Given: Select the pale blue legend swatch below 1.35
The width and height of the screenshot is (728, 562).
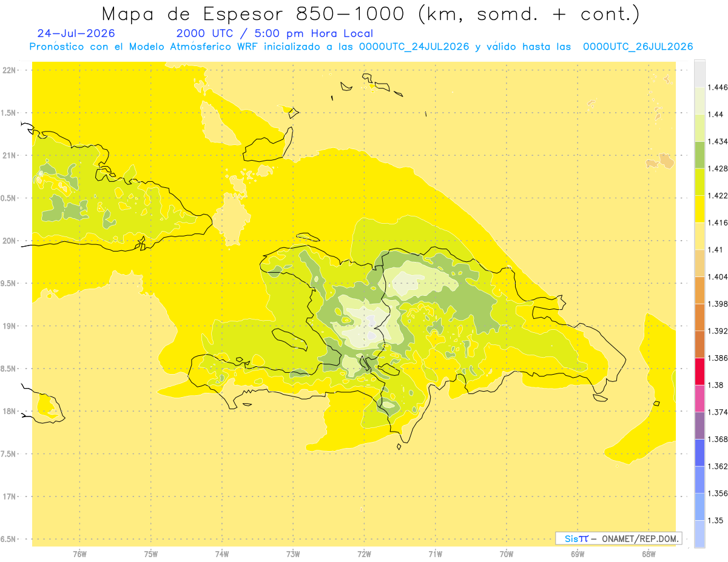Looking at the screenshot, I should (699, 534).
